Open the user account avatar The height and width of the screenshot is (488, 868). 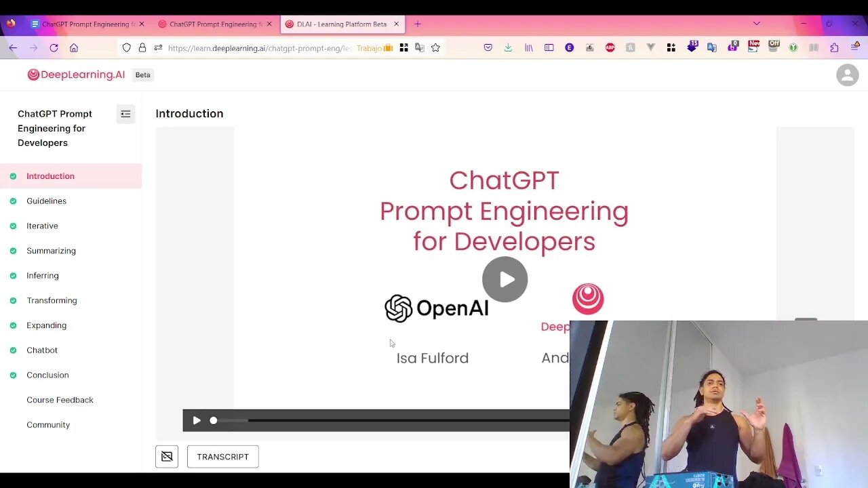[x=847, y=75]
